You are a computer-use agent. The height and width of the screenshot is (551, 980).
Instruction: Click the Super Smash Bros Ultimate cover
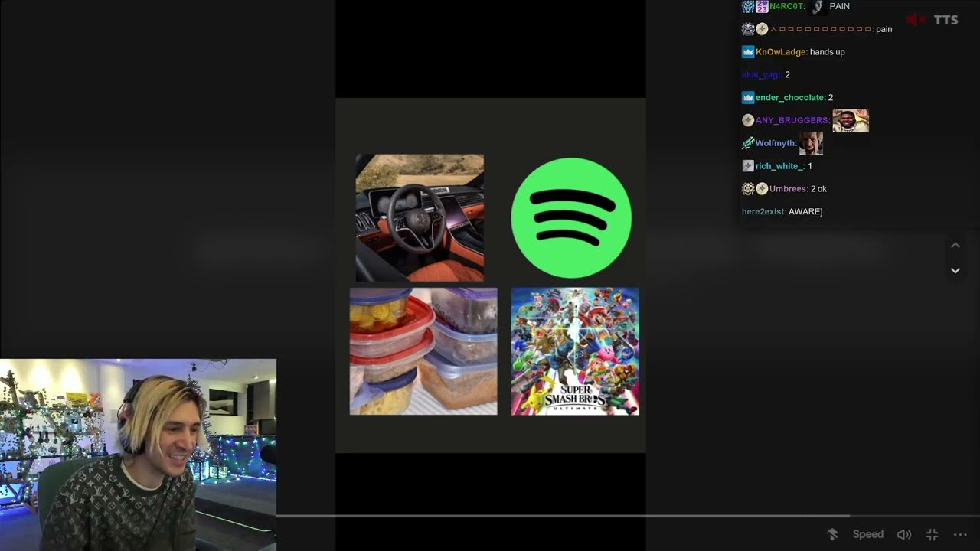pos(575,351)
